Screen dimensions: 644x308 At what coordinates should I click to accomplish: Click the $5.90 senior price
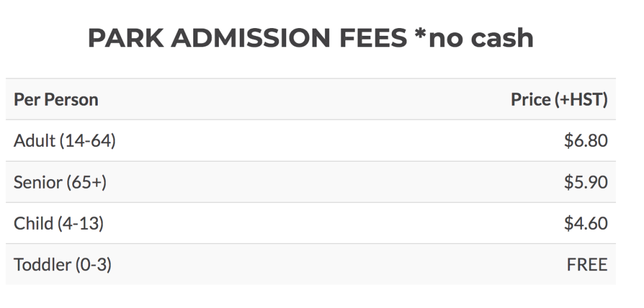586,182
